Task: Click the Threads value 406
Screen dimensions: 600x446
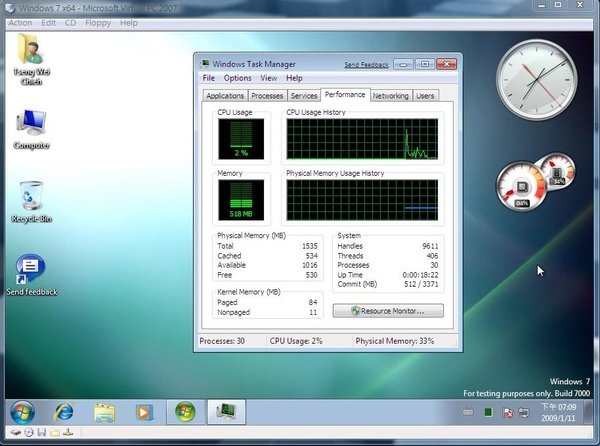Action: click(x=432, y=256)
